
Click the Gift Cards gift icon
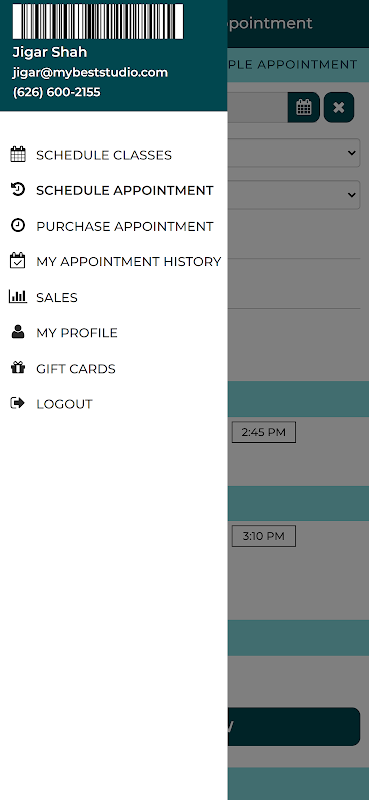tap(18, 368)
